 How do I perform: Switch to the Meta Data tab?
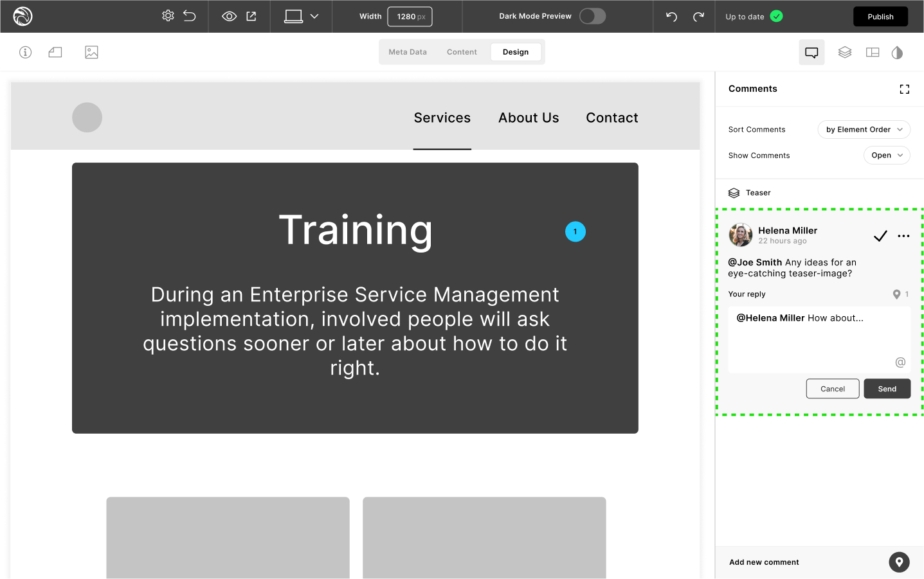[408, 52]
